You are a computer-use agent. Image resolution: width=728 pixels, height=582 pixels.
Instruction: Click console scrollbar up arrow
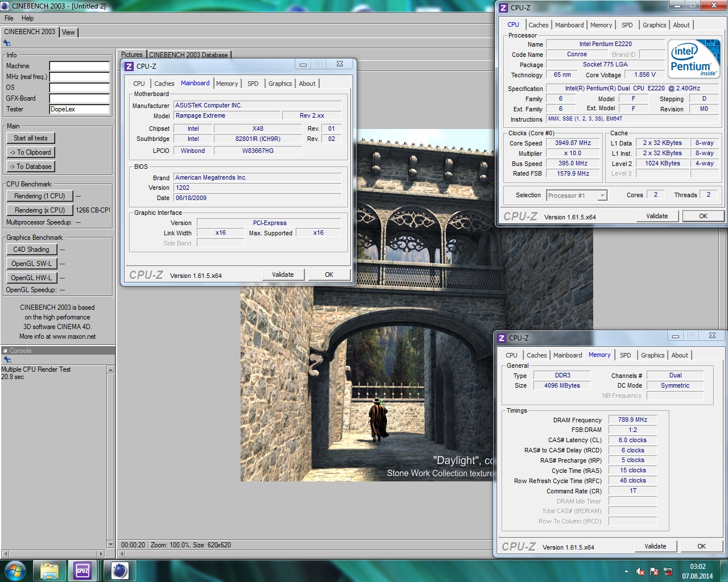pyautogui.click(x=110, y=370)
